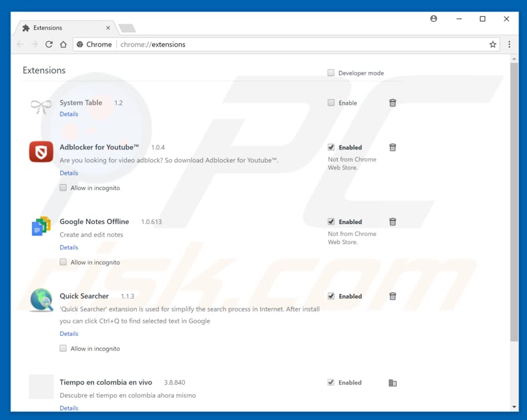
Task: Open a new tab button
Action: tap(127, 28)
